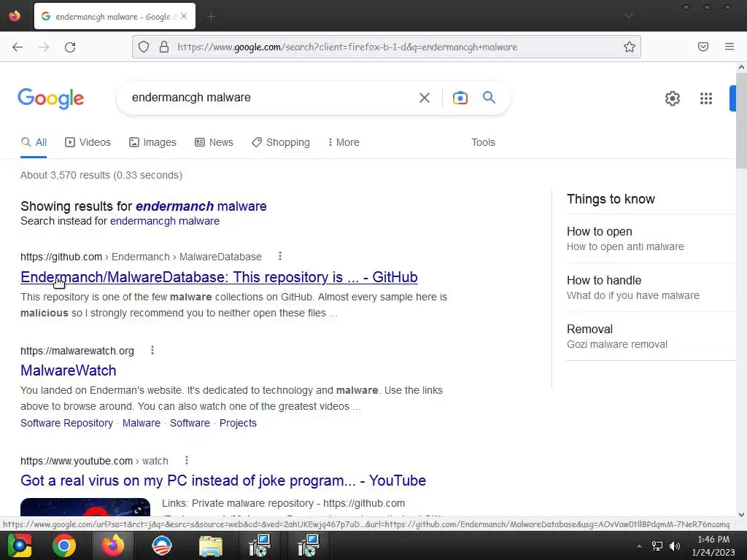Open the list all tabs dropdown

click(629, 16)
